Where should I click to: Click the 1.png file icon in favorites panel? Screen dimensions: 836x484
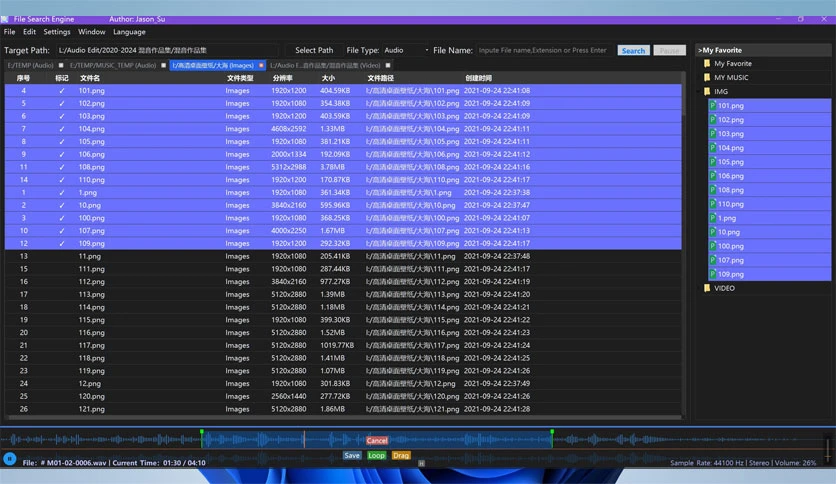pos(712,218)
